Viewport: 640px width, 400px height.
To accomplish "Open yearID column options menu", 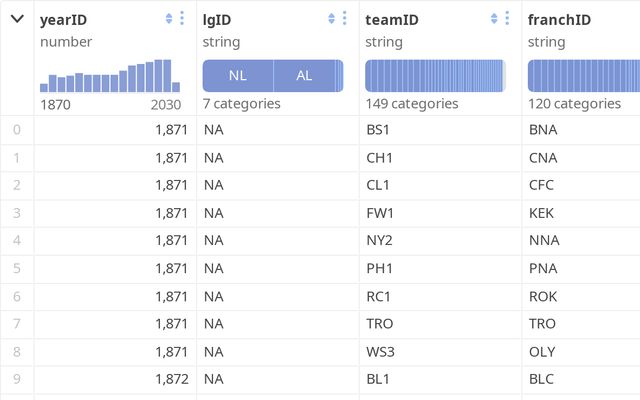I will 182,19.
